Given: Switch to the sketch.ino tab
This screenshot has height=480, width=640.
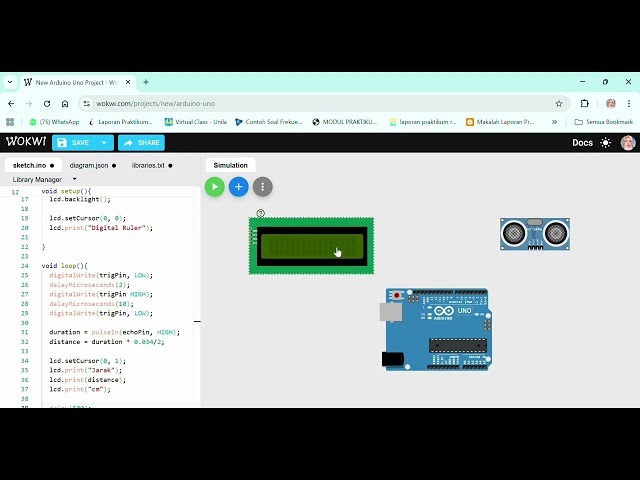Looking at the screenshot, I should click(33, 165).
